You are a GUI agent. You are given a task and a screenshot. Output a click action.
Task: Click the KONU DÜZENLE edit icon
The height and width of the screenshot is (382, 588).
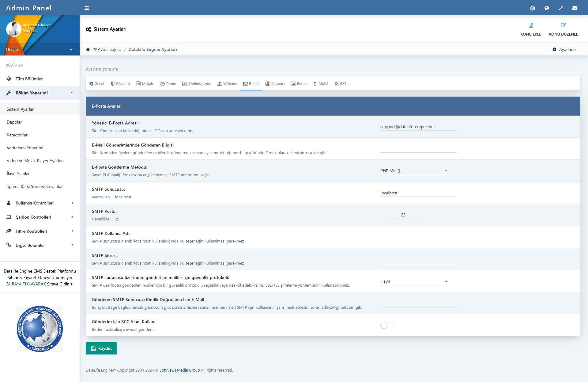[563, 25]
